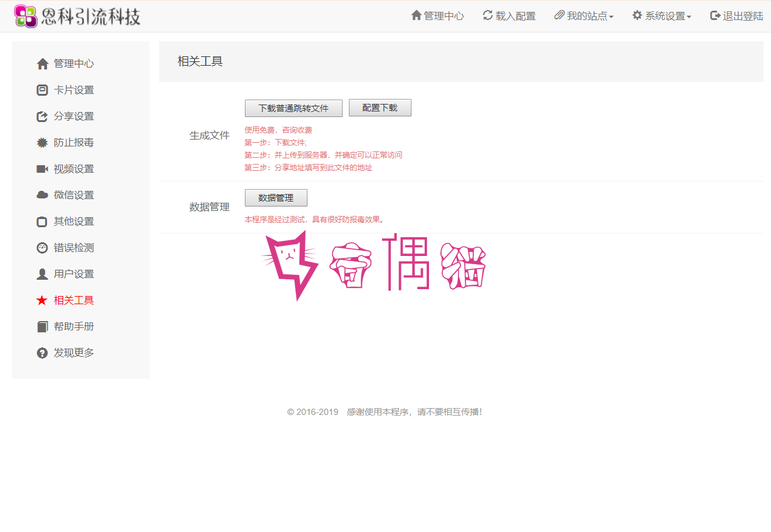Screen dimensions: 771x532
Task: Click the 数据管理 row label text
Action: coord(210,207)
